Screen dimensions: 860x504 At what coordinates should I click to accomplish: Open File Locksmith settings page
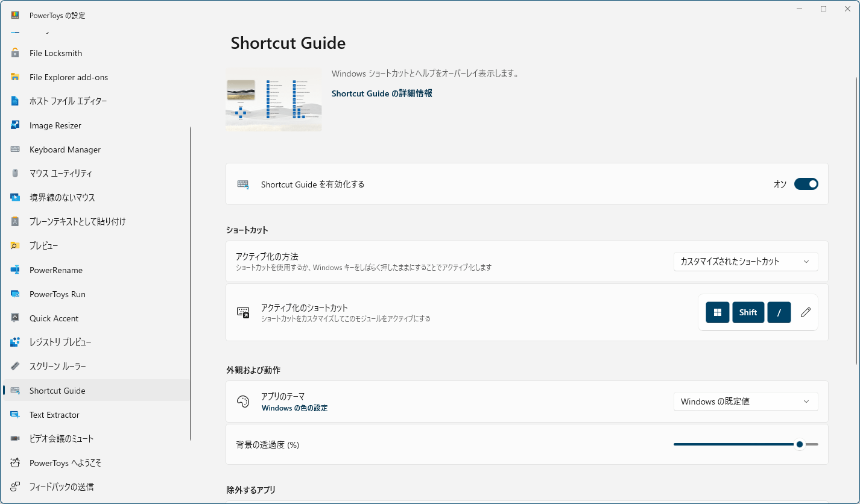tap(96, 53)
